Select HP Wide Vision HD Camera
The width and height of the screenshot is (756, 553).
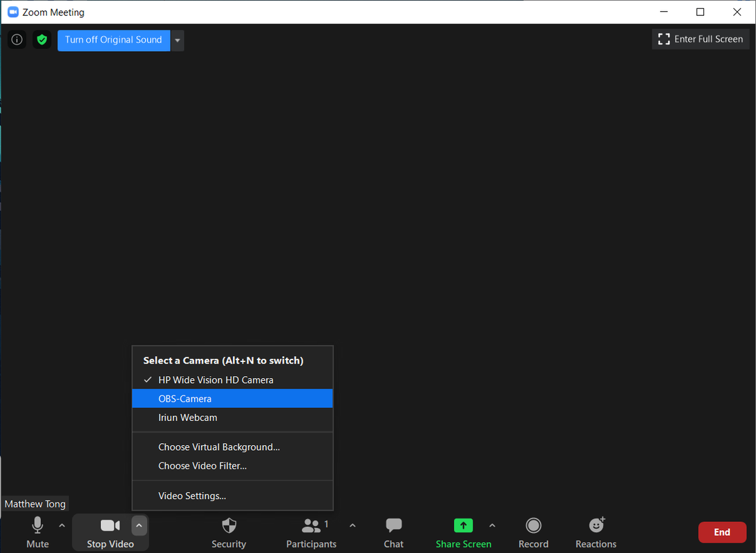(x=216, y=380)
